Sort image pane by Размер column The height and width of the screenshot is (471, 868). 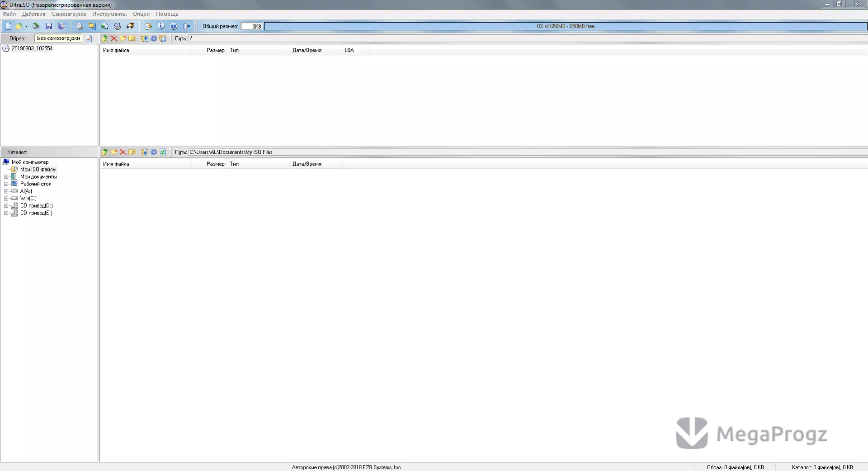click(209, 50)
